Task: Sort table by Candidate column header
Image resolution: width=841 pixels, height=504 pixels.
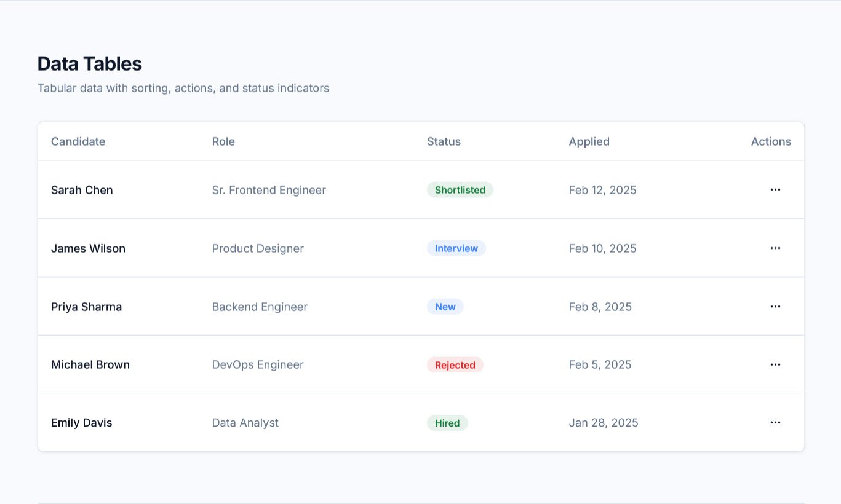Action: (x=78, y=141)
